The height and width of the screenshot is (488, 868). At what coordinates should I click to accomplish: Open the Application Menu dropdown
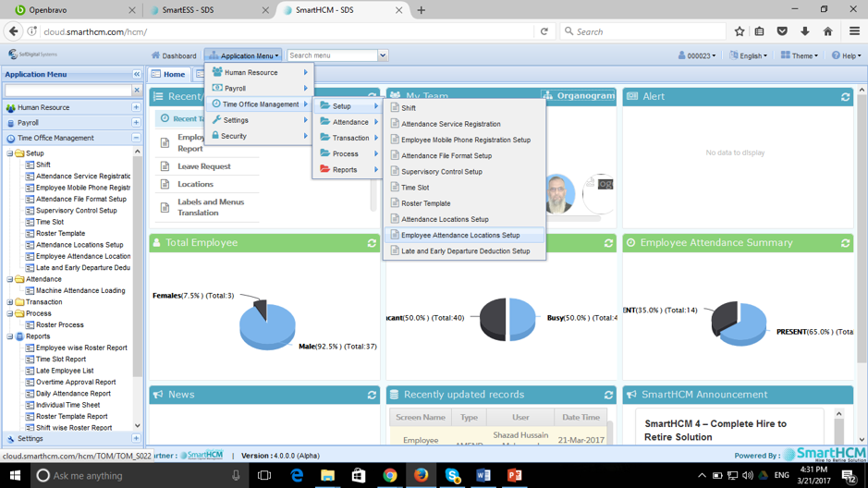[243, 55]
